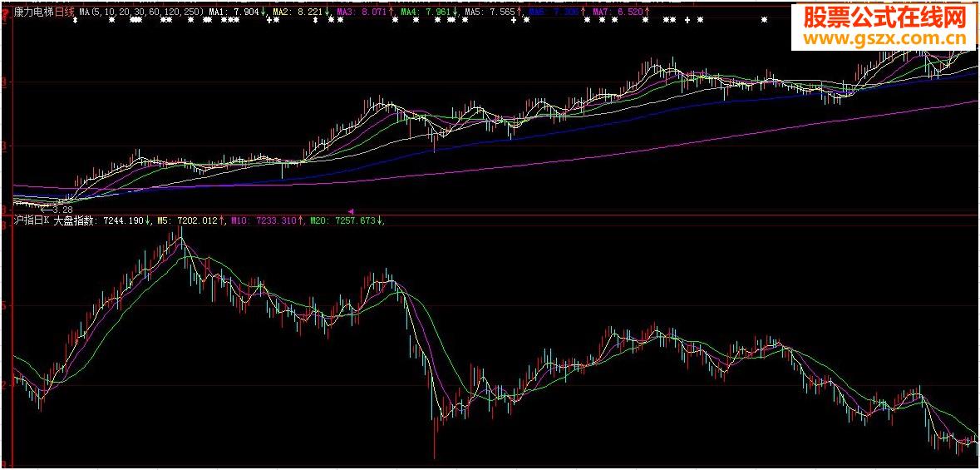
Task: Open the MA(5,10,20,30,60,120,250) indicator parameters
Action: pos(142,12)
